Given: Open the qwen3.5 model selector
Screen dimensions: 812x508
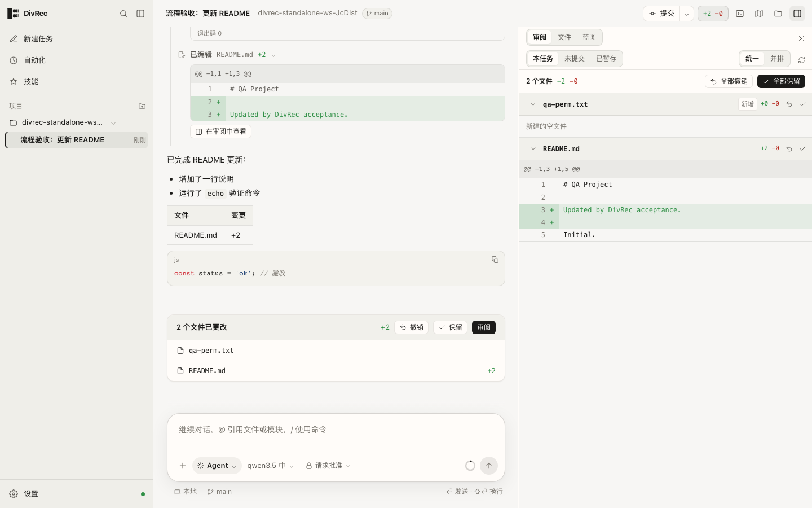Looking at the screenshot, I should pyautogui.click(x=271, y=466).
